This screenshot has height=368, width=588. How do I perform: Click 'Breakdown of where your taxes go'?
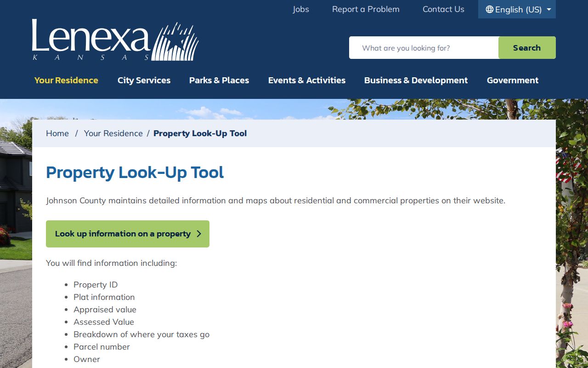[x=141, y=334]
